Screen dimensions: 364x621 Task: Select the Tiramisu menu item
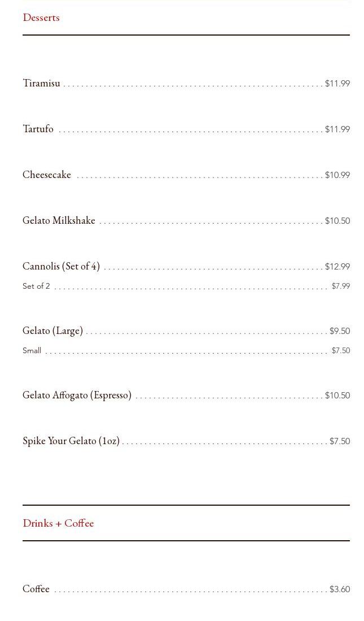(x=41, y=83)
